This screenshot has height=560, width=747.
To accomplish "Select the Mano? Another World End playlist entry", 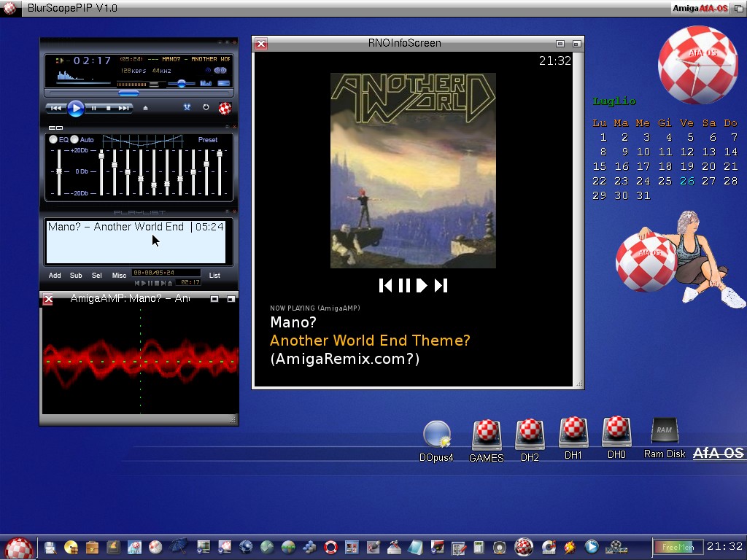I will 117,227.
